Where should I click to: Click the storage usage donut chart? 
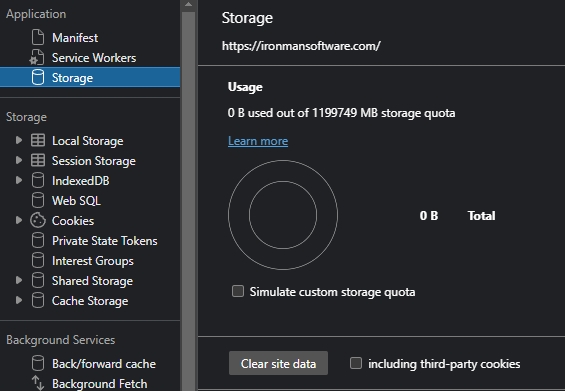[283, 215]
